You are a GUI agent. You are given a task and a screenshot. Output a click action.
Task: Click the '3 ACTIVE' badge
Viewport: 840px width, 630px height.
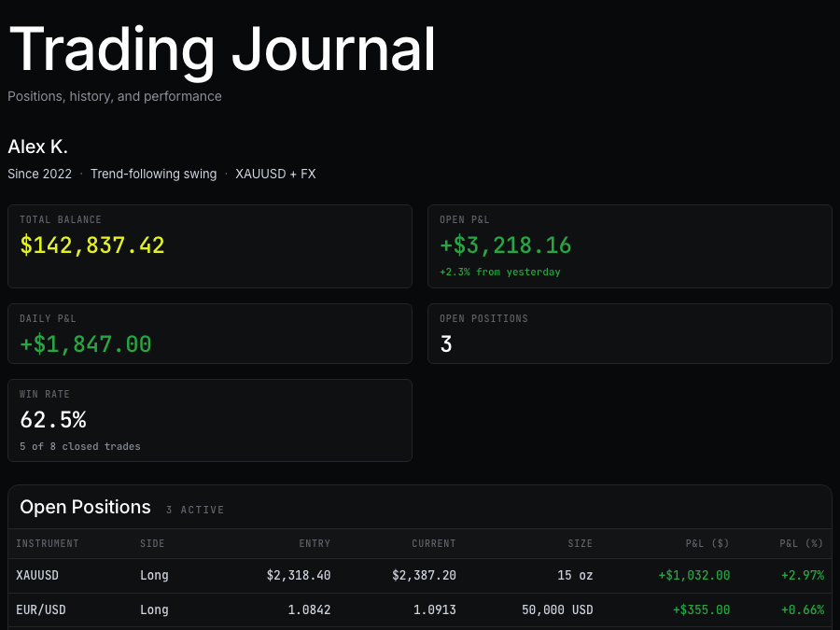click(x=195, y=510)
